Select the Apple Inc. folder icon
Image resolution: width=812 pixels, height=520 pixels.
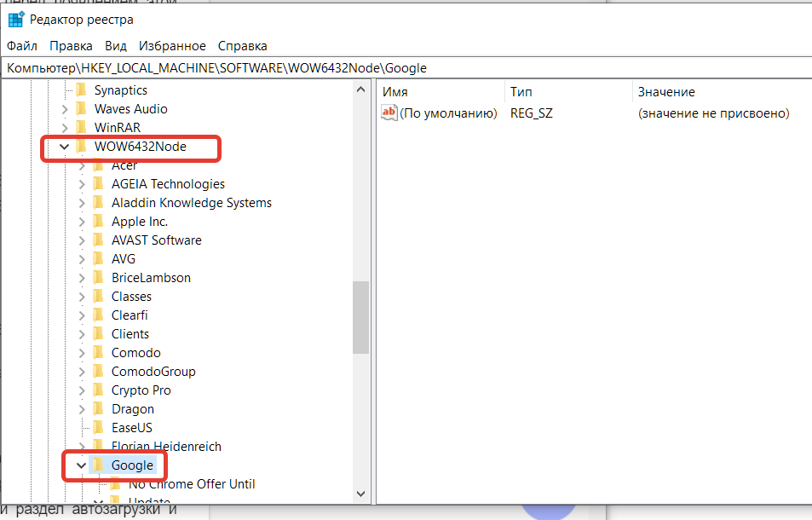click(98, 221)
